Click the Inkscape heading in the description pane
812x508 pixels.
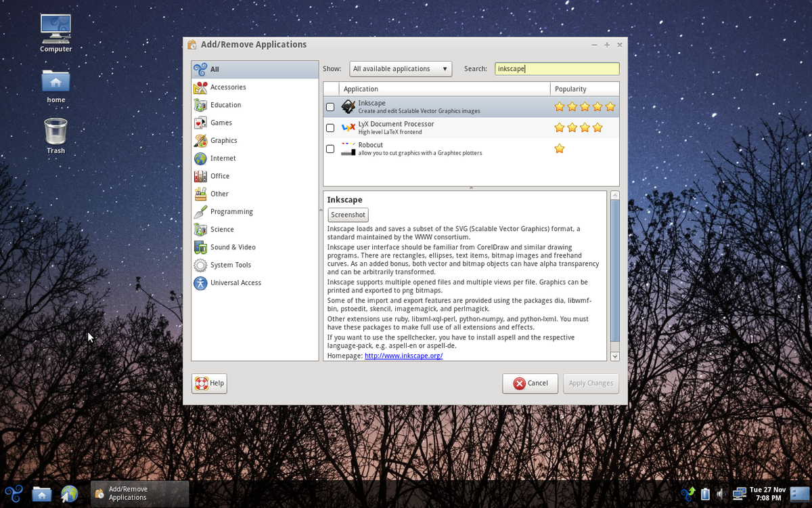[344, 200]
